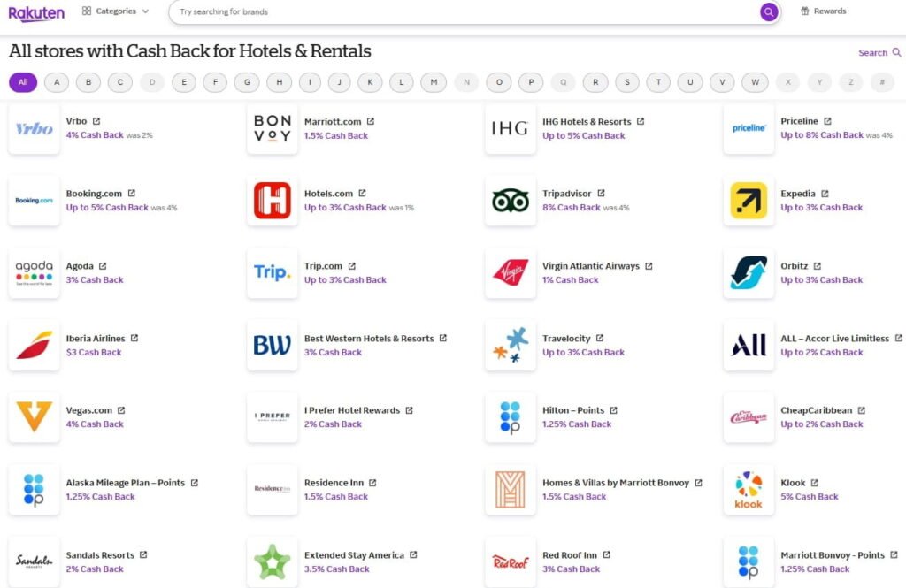Click the Tripadvisor owl logo
906x588 pixels.
[x=511, y=201]
